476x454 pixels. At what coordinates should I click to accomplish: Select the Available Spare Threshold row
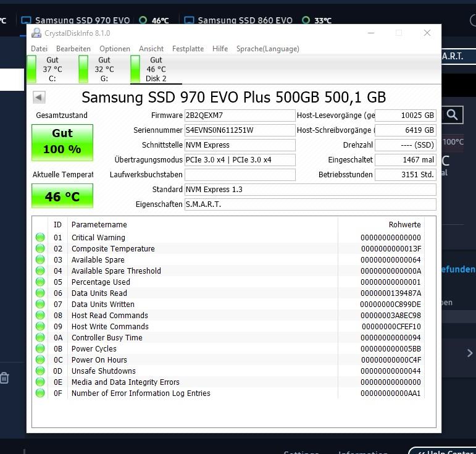228,271
